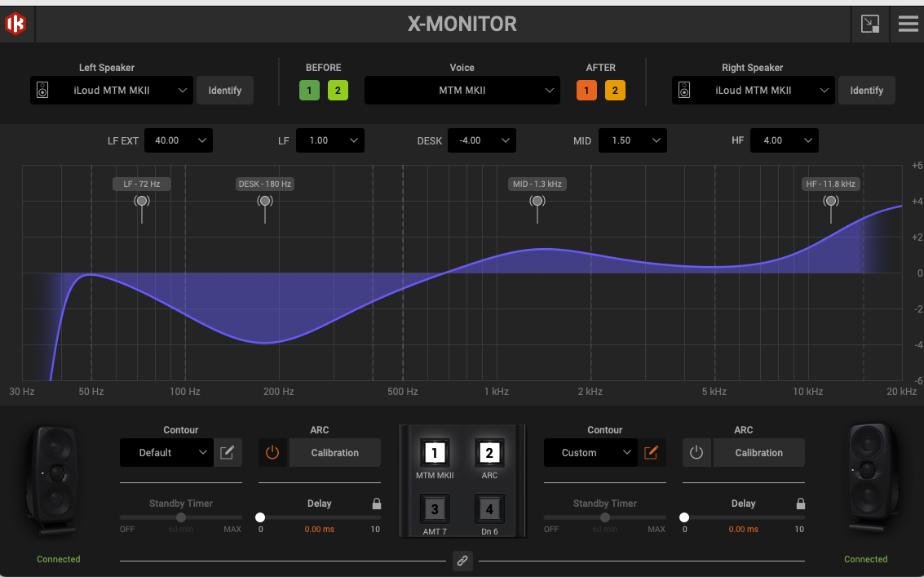
Task: Edit the left speaker Contour preset
Action: (228, 452)
